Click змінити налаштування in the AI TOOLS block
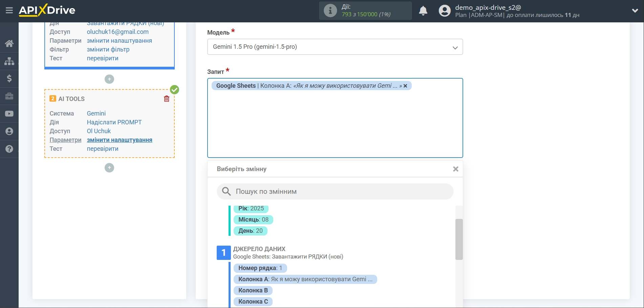Viewport: 644px width, 308px height. [x=120, y=140]
